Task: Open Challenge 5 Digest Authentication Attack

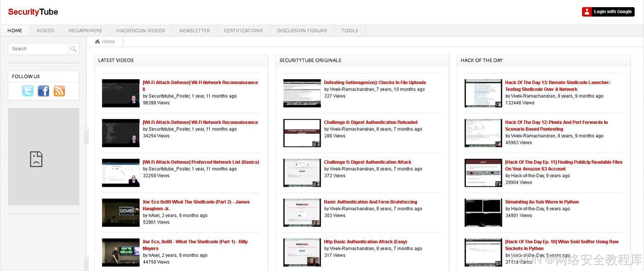Action: click(x=368, y=162)
